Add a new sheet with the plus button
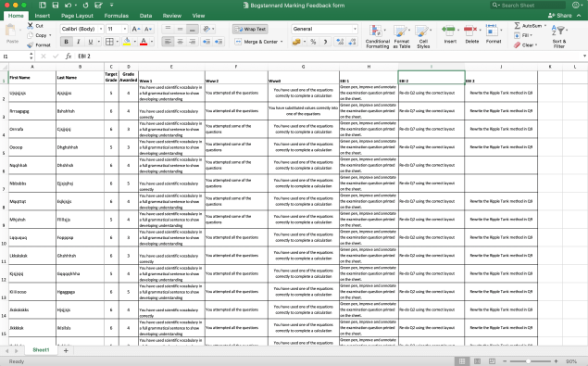Image resolution: width=588 pixels, height=366 pixels. point(66,350)
